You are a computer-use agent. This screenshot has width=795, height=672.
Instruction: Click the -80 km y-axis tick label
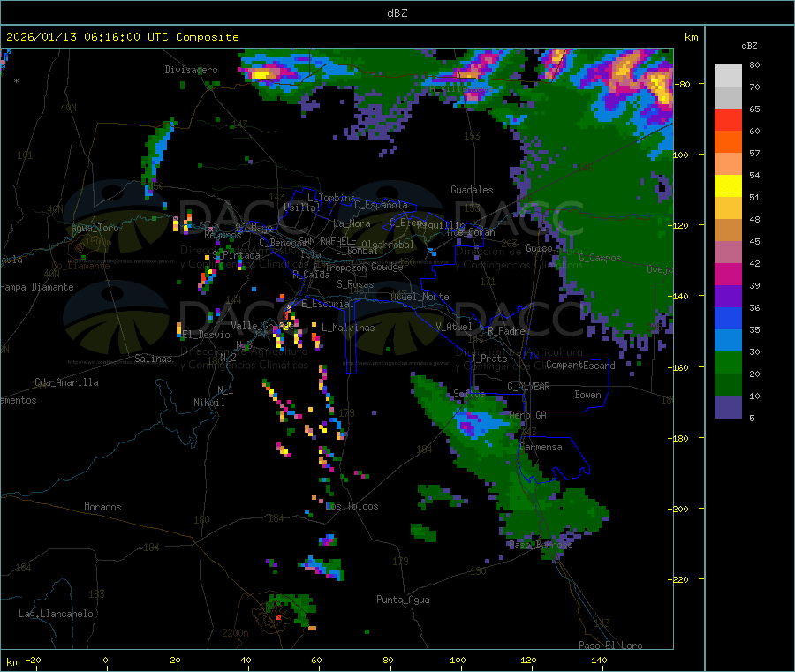[682, 84]
